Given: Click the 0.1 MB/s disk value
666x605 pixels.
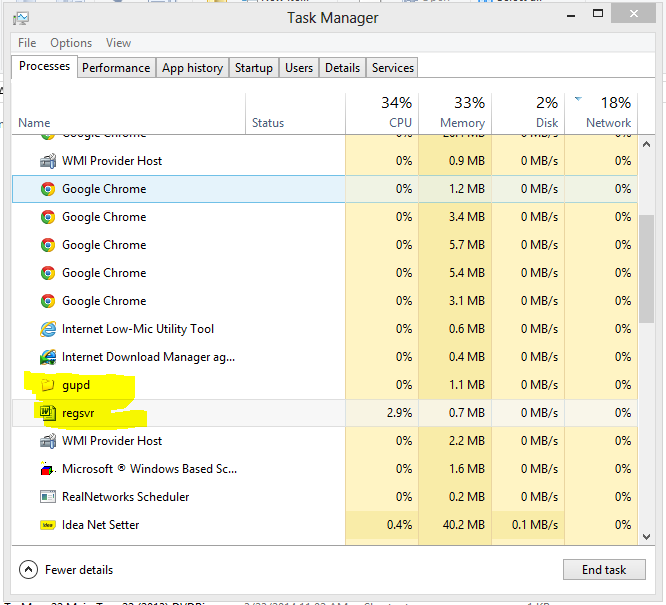Looking at the screenshot, I should pos(535,525).
